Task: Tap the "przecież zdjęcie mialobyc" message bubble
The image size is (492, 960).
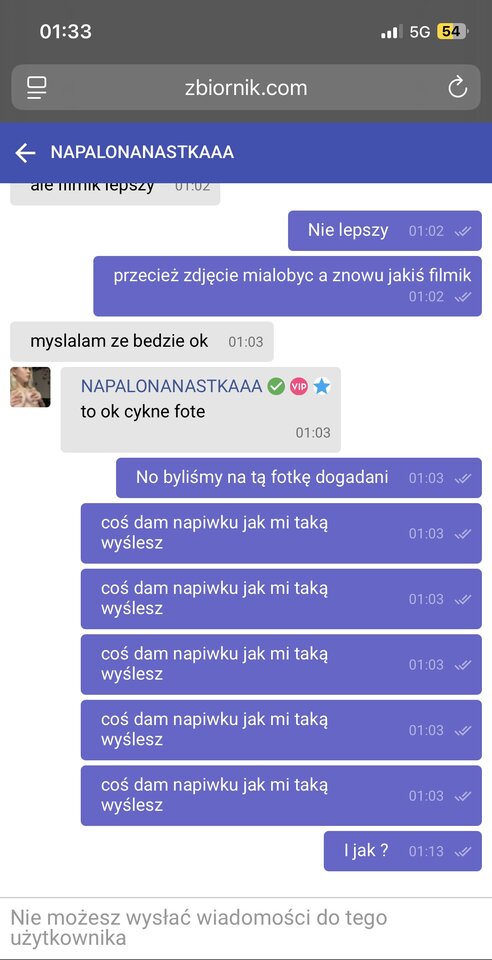Action: (288, 286)
